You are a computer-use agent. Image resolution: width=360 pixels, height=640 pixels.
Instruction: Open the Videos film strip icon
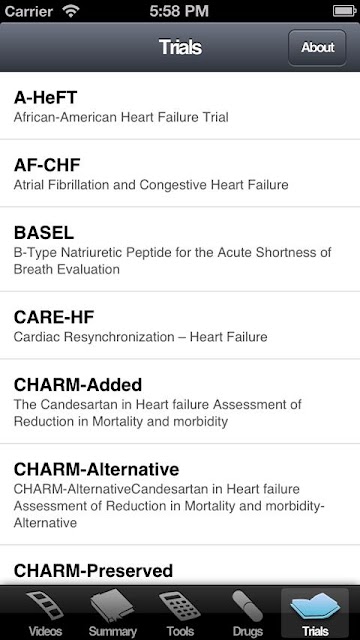click(x=45, y=606)
